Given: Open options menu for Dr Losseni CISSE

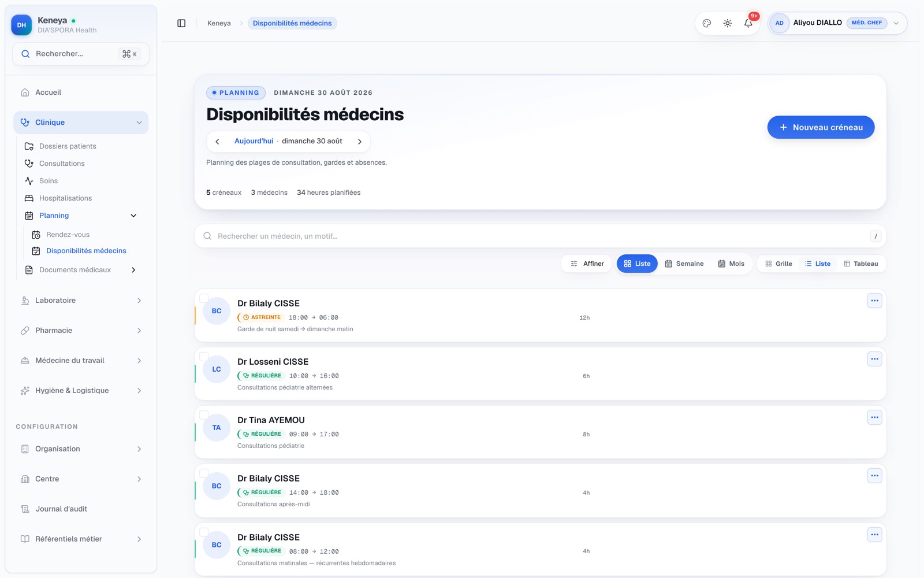Looking at the screenshot, I should (x=874, y=359).
